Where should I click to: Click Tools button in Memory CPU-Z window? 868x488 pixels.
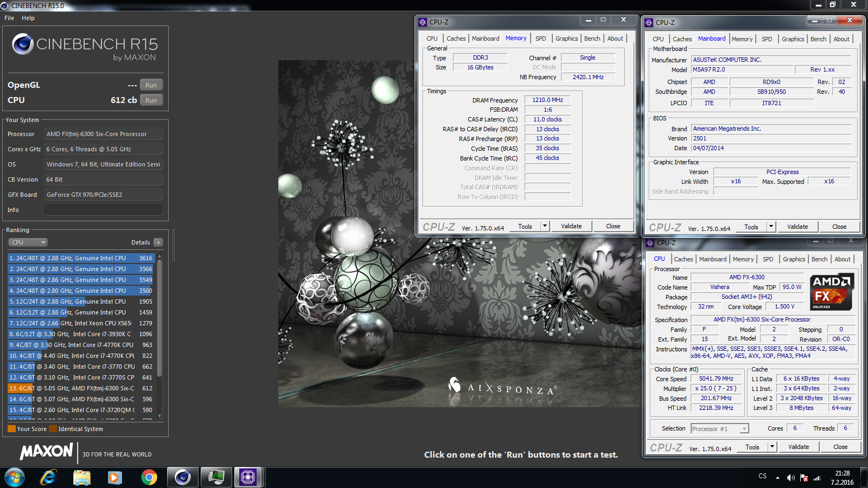click(525, 227)
